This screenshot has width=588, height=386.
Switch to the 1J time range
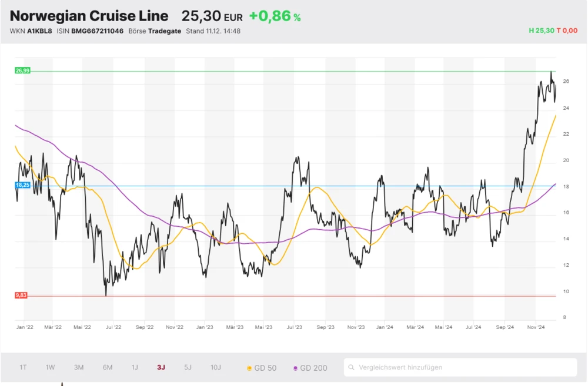click(135, 367)
